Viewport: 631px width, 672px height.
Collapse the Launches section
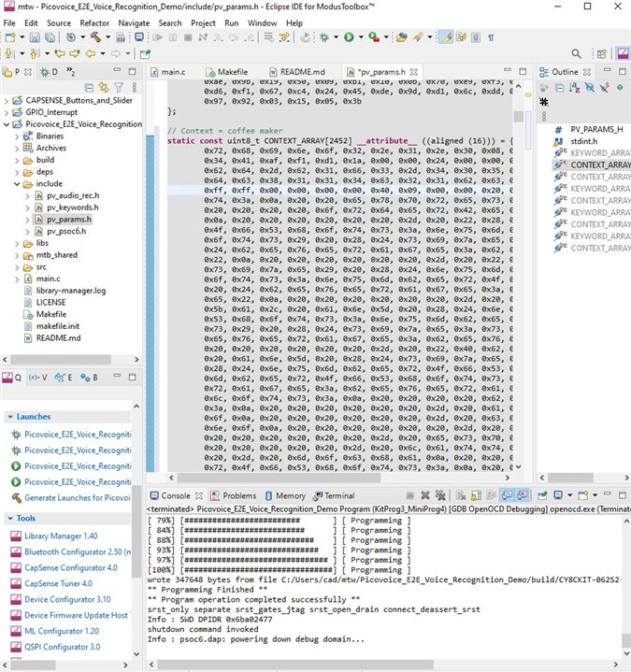click(8, 417)
